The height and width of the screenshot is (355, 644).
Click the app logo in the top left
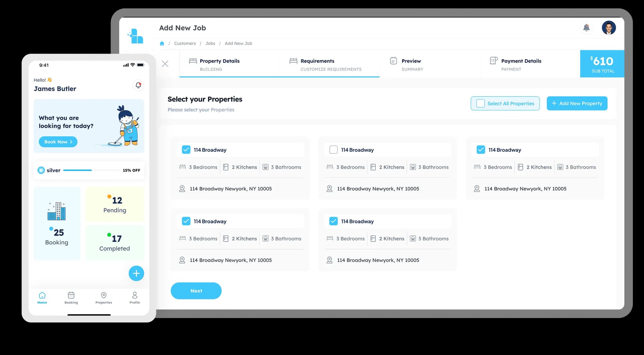coord(136,36)
